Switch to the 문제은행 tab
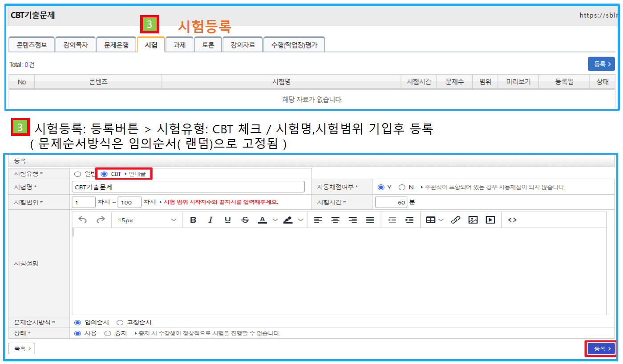 [x=116, y=45]
